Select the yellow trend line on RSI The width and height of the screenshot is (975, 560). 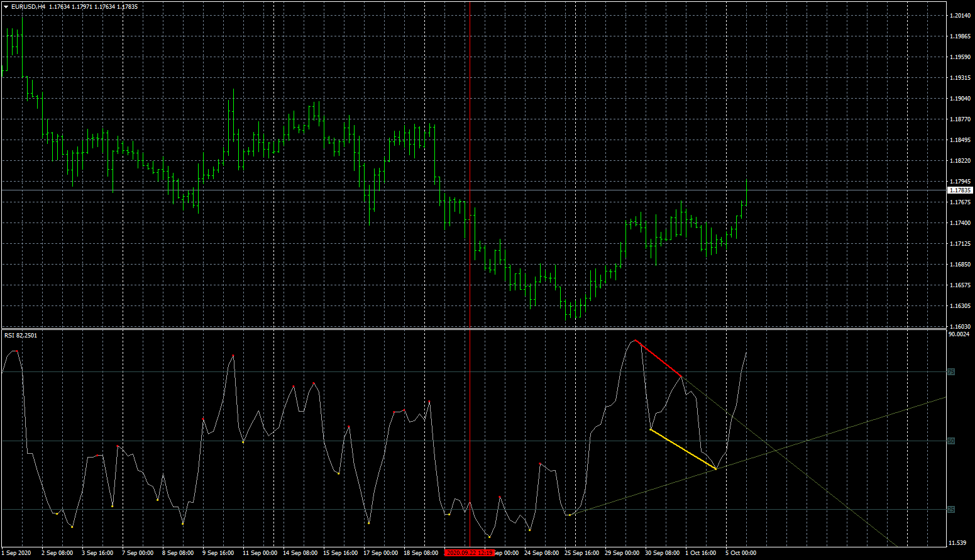click(683, 449)
